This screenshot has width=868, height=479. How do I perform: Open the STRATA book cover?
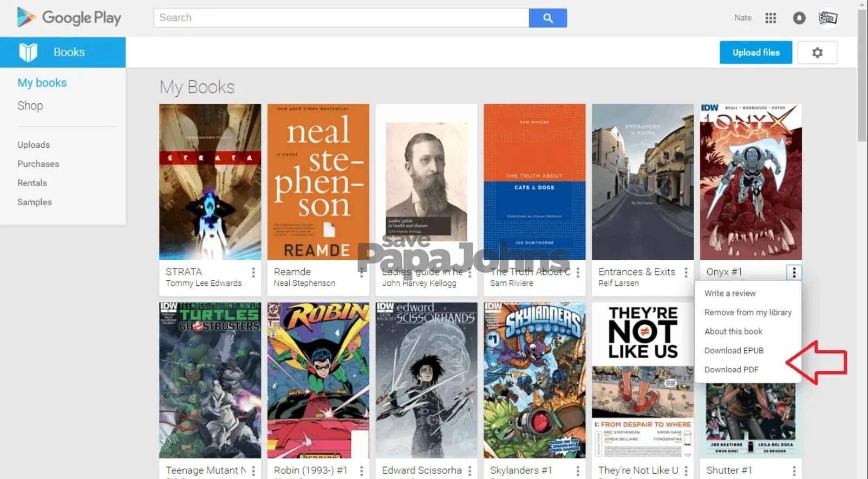point(210,182)
